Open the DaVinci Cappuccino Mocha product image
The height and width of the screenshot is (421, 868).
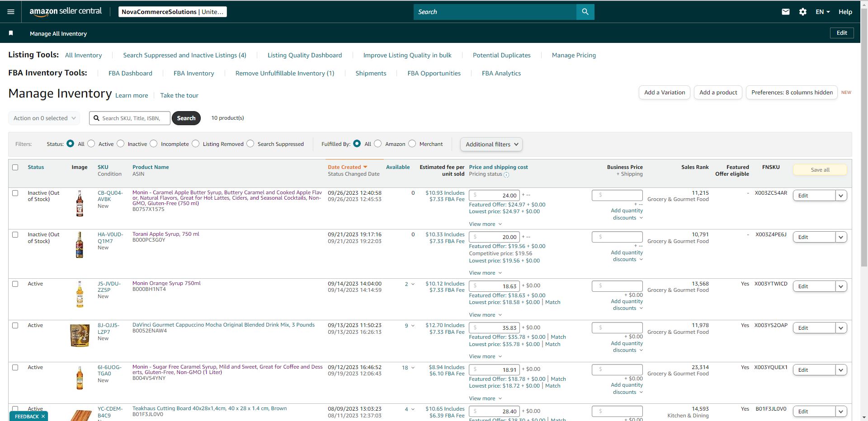[x=80, y=335]
